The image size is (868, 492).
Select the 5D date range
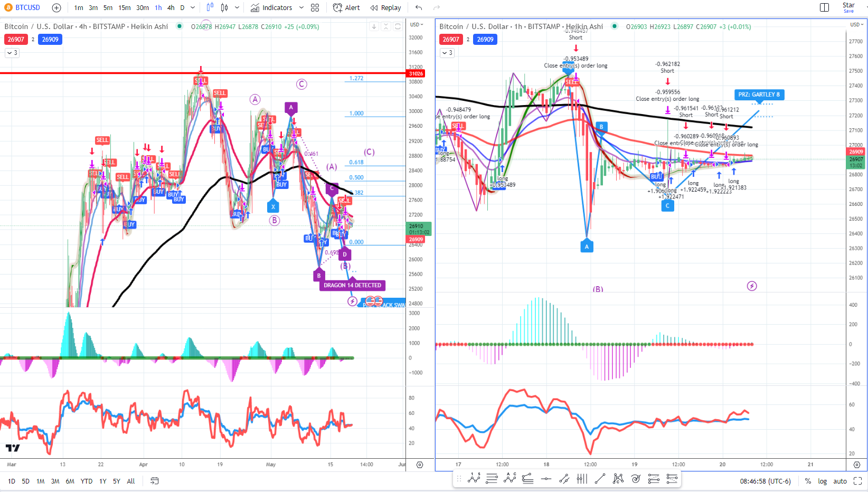25,481
